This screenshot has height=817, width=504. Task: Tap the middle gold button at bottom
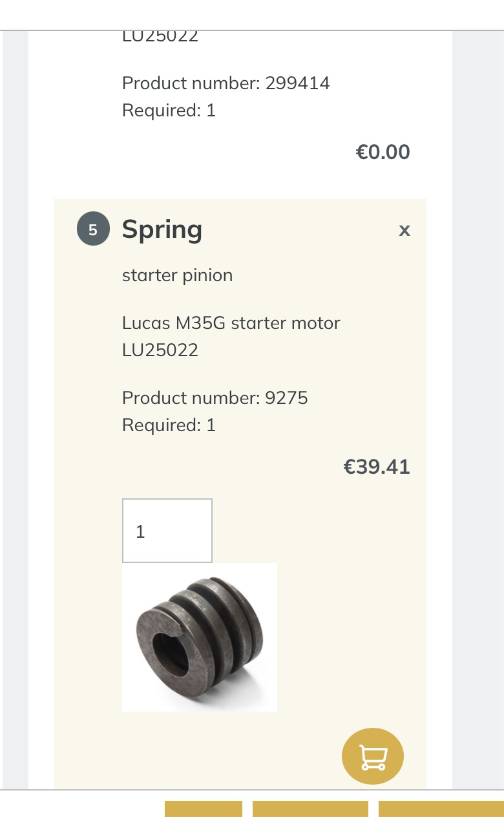pos(310,809)
